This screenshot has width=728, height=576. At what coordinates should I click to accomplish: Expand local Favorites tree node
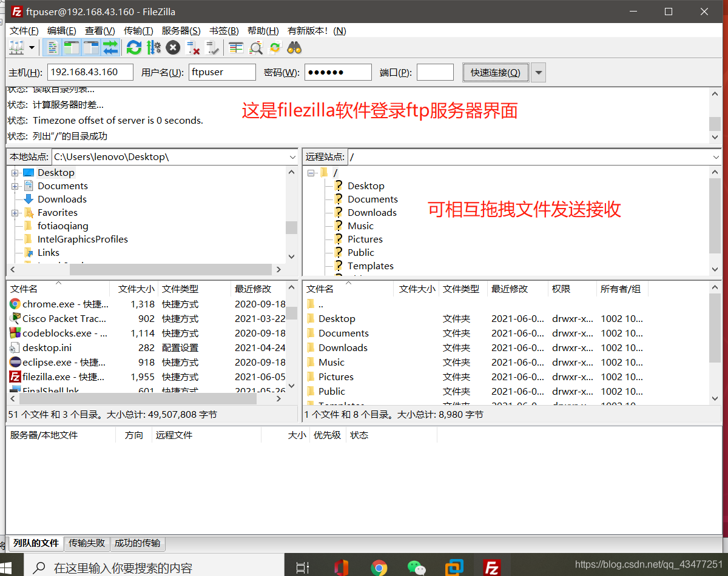pos(15,213)
